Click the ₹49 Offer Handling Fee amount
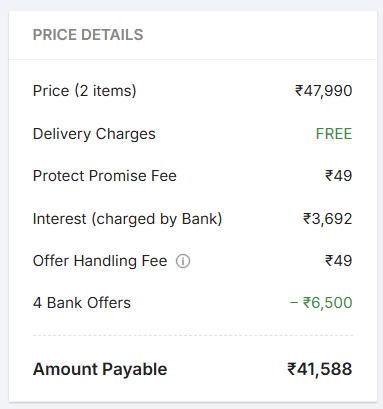383x409 pixels. (x=338, y=261)
